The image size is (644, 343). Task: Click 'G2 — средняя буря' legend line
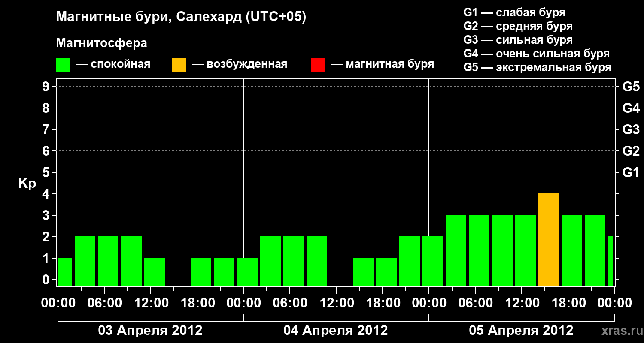click(x=518, y=26)
